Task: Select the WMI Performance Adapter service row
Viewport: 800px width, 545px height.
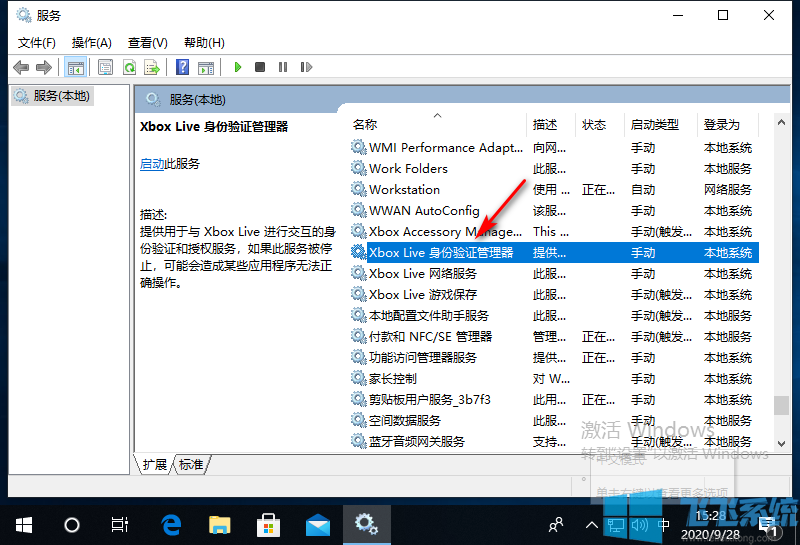Action: (x=555, y=148)
